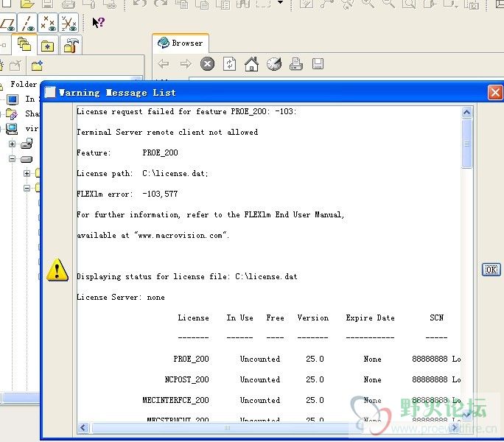The height and width of the screenshot is (442, 504).
Task: Click the new folder icon with sparkle
Action: pos(37,66)
